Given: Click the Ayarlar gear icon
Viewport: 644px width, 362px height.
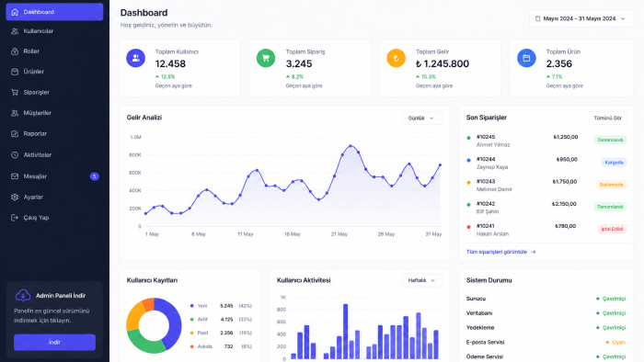Looking at the screenshot, I should pyautogui.click(x=15, y=198).
